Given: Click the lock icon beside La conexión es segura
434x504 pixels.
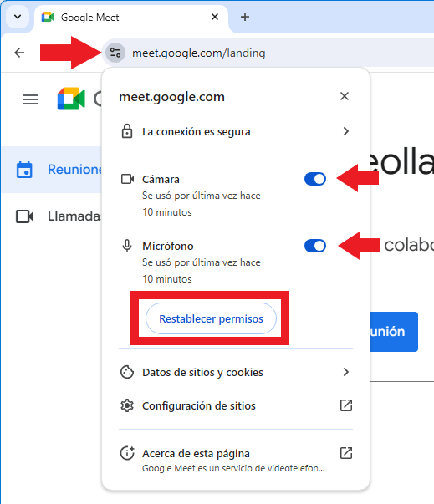Looking at the screenshot, I should pyautogui.click(x=127, y=131).
